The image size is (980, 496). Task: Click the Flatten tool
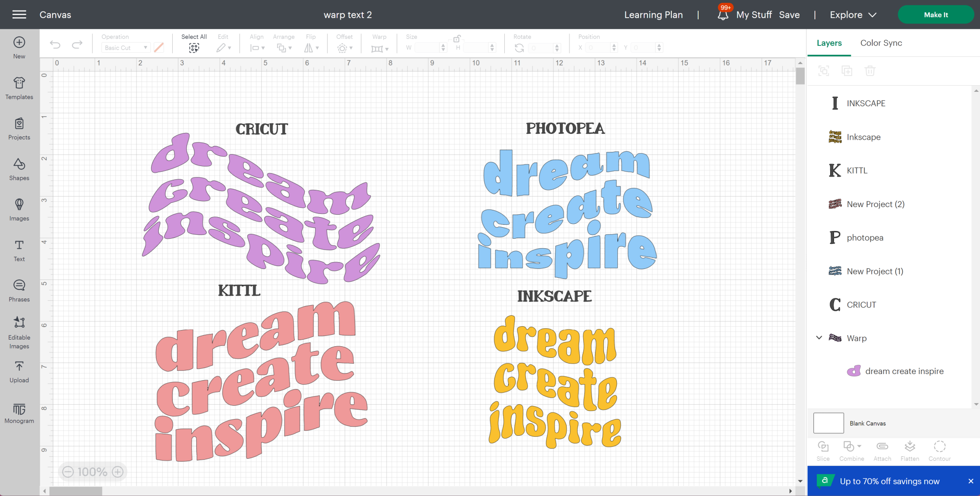click(910, 451)
